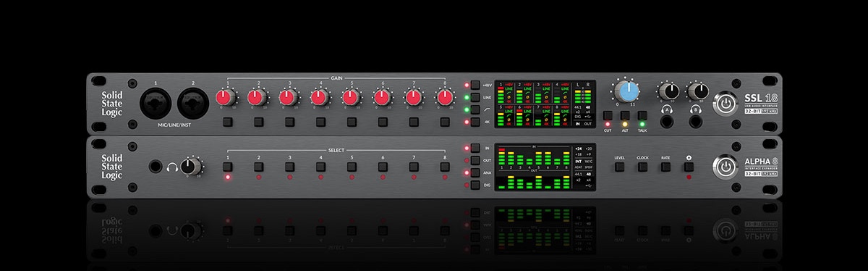Toggle the OUT button on Alpha 8
This screenshot has width=868, height=271.
click(475, 160)
